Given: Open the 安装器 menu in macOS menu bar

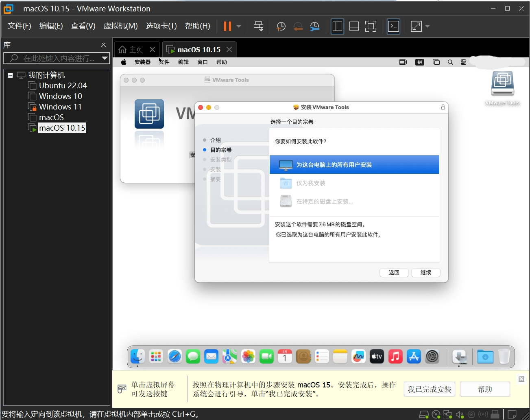Looking at the screenshot, I should [x=142, y=62].
